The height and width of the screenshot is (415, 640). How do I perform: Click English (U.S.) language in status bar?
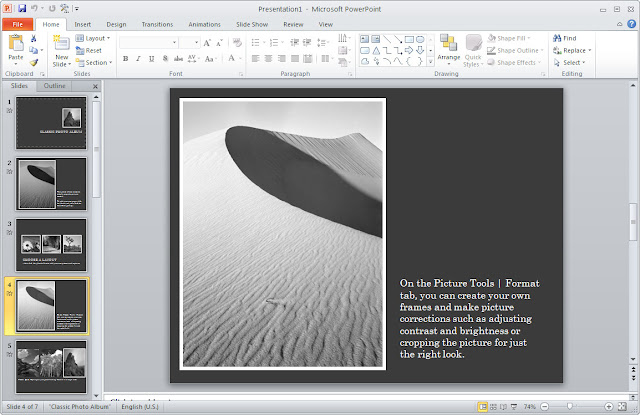click(140, 406)
